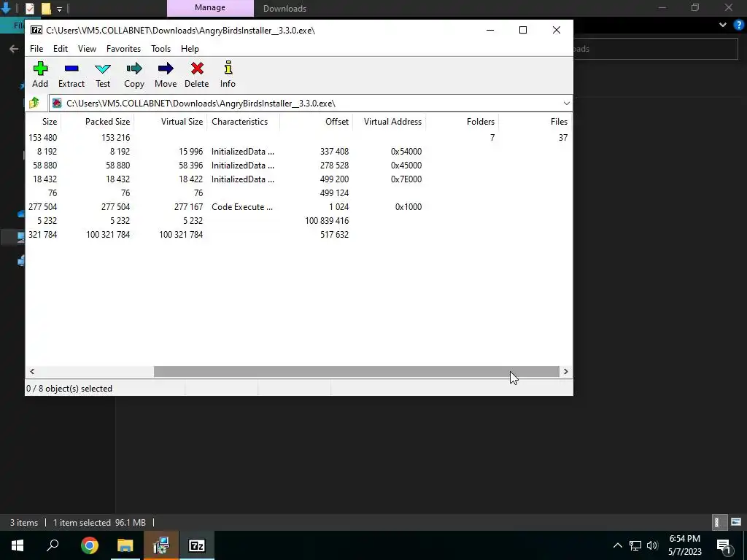The height and width of the screenshot is (560, 747).
Task: Open the Edit menu
Action: click(61, 49)
